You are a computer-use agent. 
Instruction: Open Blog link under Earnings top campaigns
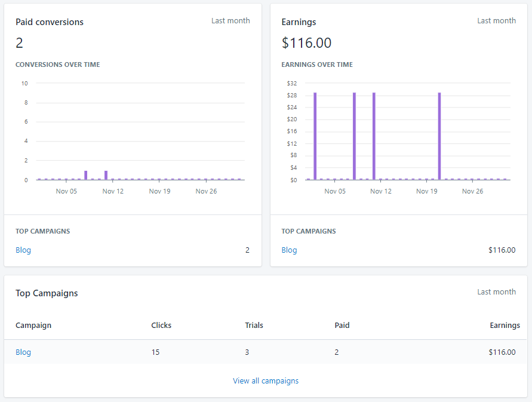pyautogui.click(x=289, y=250)
